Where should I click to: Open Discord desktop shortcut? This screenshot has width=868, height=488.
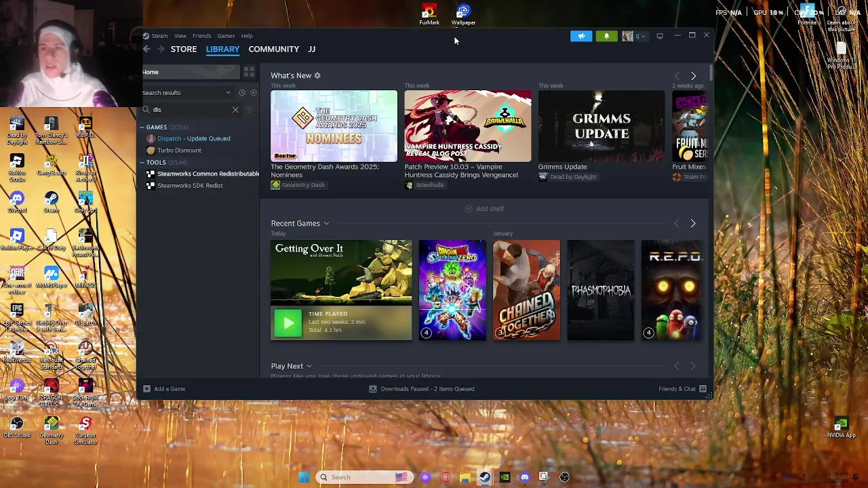pos(17,202)
